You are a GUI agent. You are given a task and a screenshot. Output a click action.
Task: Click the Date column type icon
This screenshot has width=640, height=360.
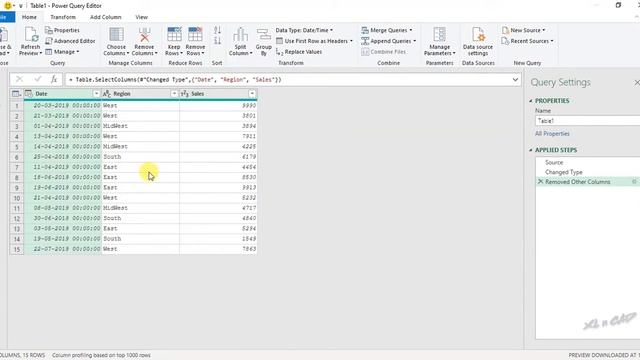tap(29, 94)
